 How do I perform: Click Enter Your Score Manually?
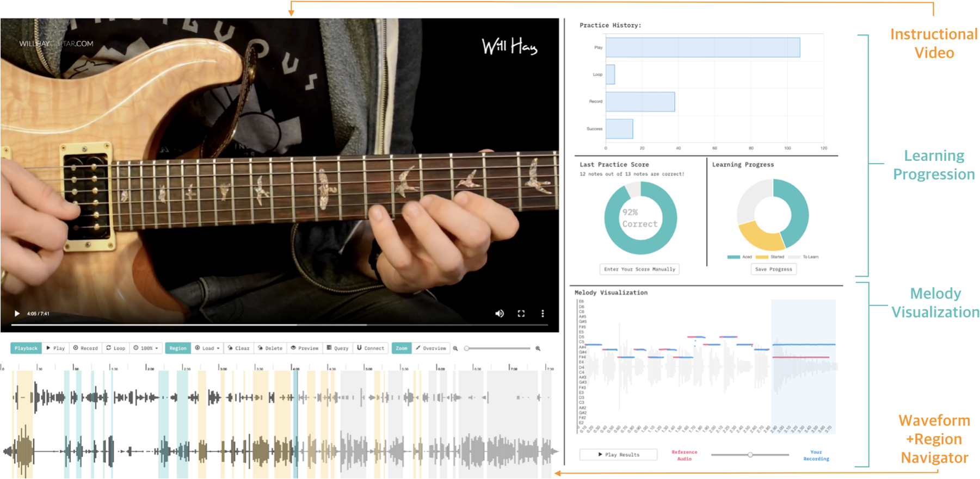pos(639,269)
